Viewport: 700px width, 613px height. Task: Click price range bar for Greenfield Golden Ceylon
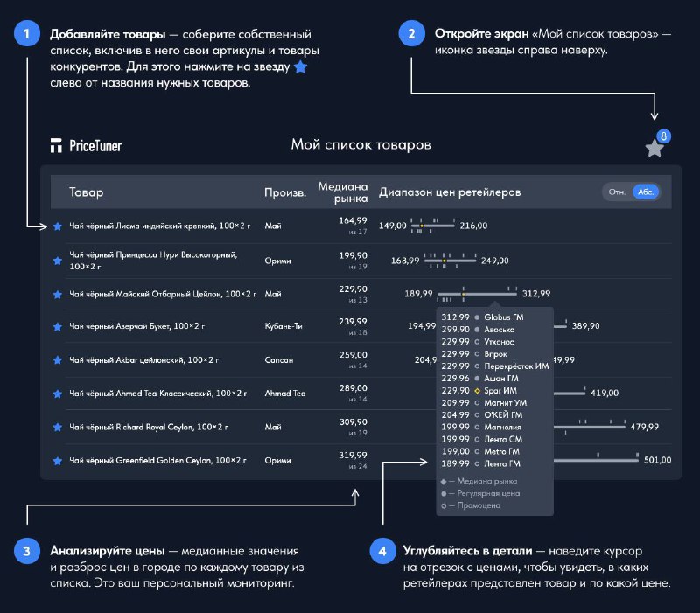(597, 460)
